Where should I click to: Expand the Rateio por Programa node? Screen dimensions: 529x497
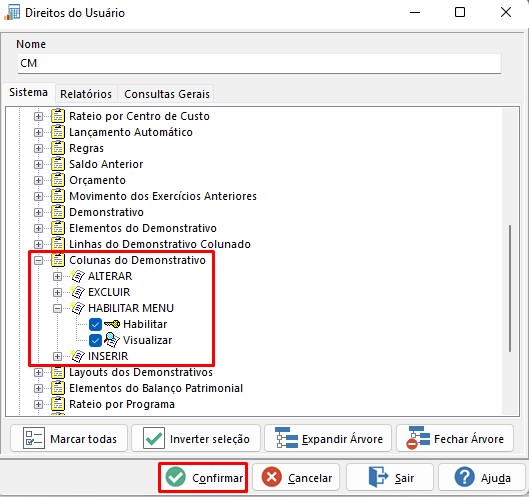coord(38,405)
